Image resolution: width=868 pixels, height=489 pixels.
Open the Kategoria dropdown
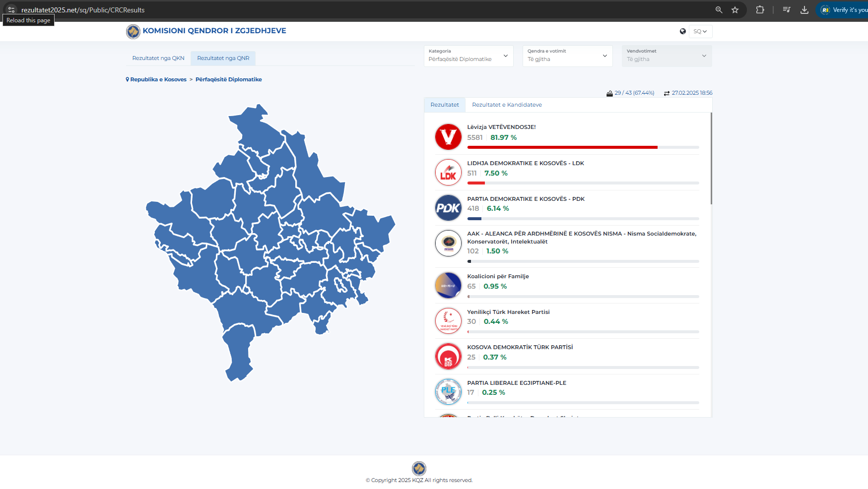click(x=468, y=56)
